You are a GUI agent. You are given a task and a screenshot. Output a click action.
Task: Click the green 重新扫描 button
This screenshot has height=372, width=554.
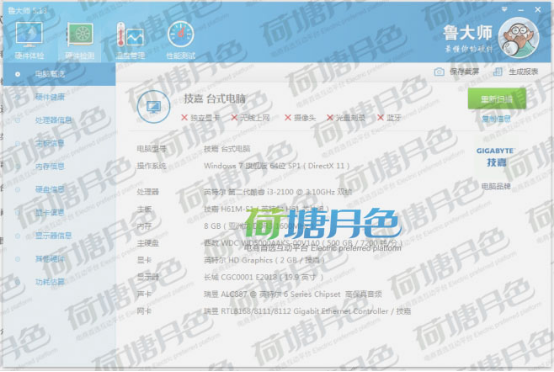[x=497, y=99]
